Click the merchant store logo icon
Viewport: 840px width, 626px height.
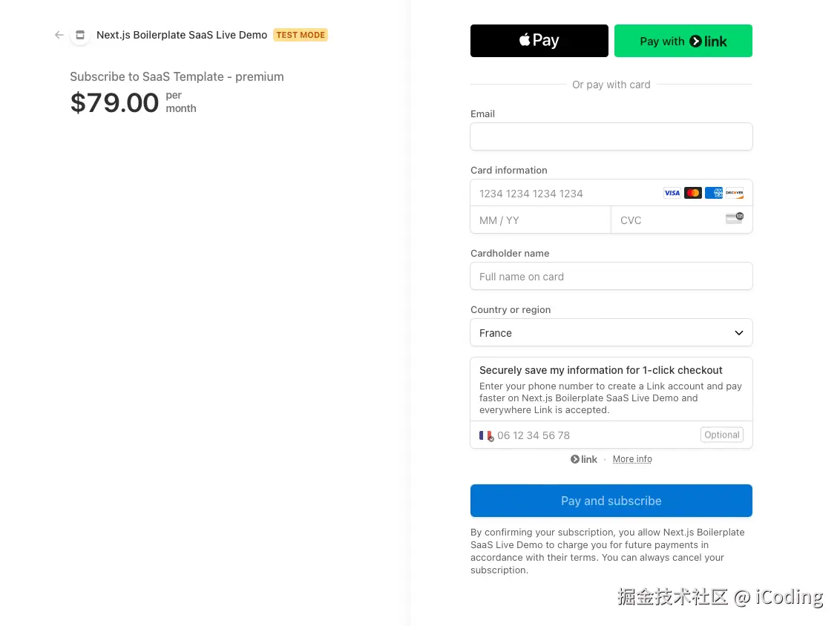tap(80, 35)
